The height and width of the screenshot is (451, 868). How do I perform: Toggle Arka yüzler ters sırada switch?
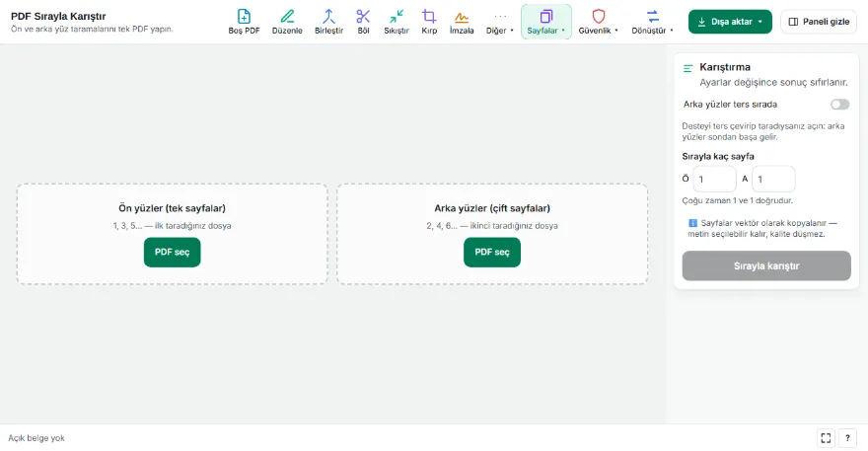pyautogui.click(x=839, y=105)
